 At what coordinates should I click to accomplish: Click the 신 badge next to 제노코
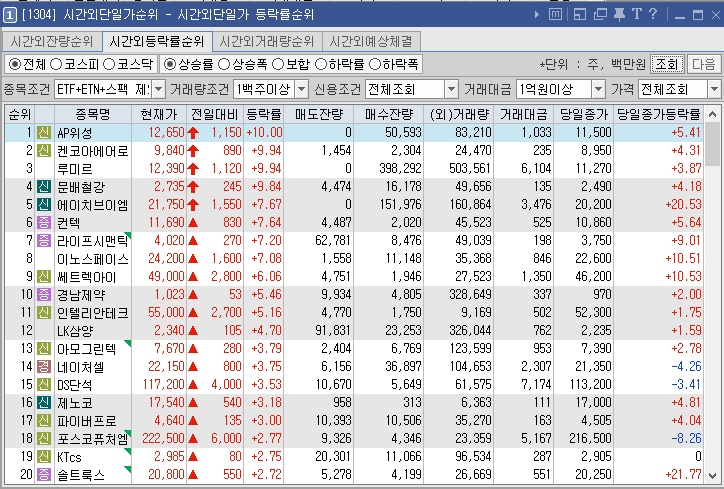[x=44, y=403]
